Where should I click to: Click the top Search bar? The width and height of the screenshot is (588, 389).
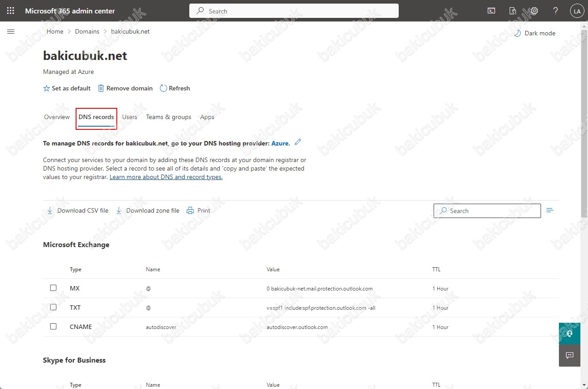[x=294, y=11]
